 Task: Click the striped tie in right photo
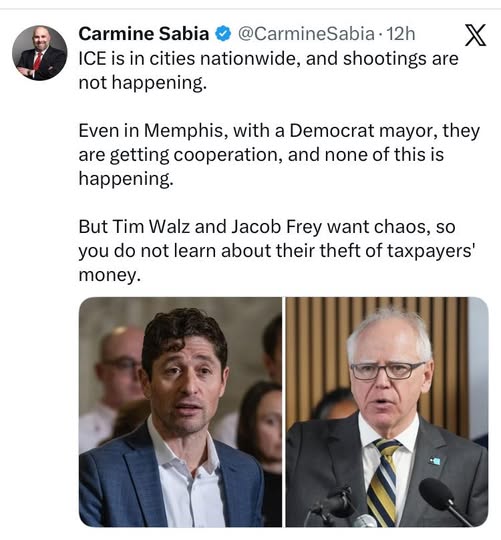click(384, 481)
